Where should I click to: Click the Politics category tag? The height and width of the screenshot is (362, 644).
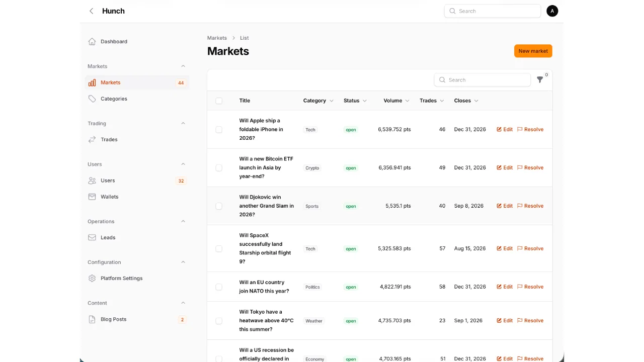[312, 288]
